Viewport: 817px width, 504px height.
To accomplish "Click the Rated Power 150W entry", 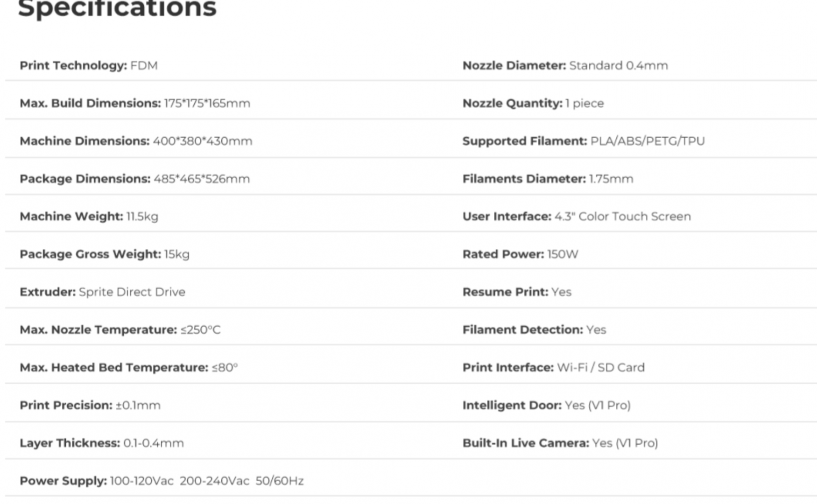I will 520,254.
